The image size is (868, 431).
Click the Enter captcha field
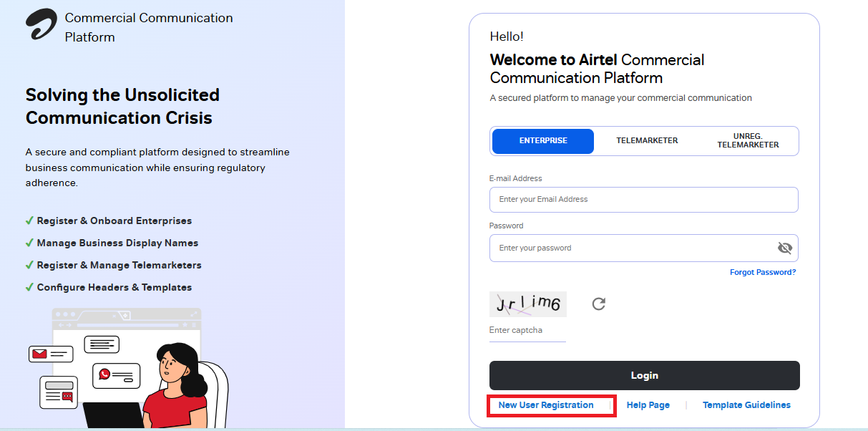527,330
